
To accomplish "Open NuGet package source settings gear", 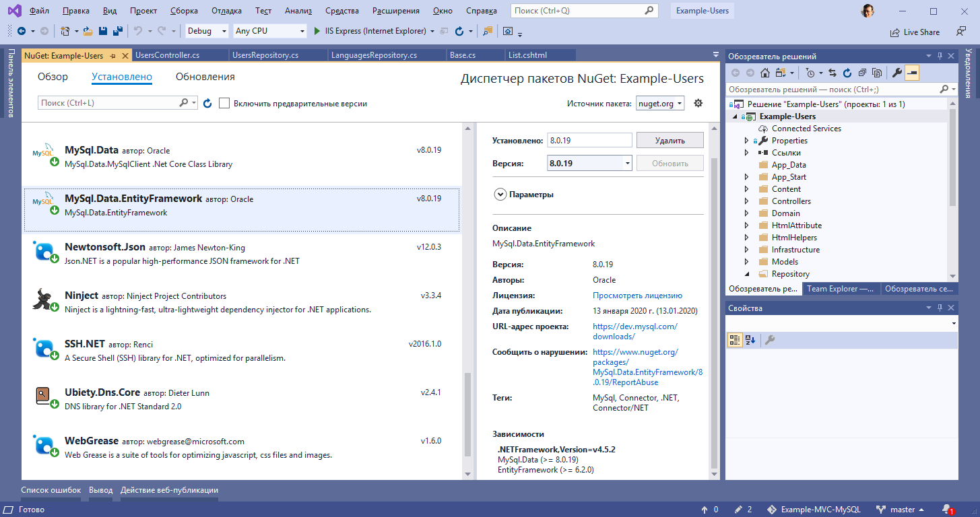I will 698,103.
